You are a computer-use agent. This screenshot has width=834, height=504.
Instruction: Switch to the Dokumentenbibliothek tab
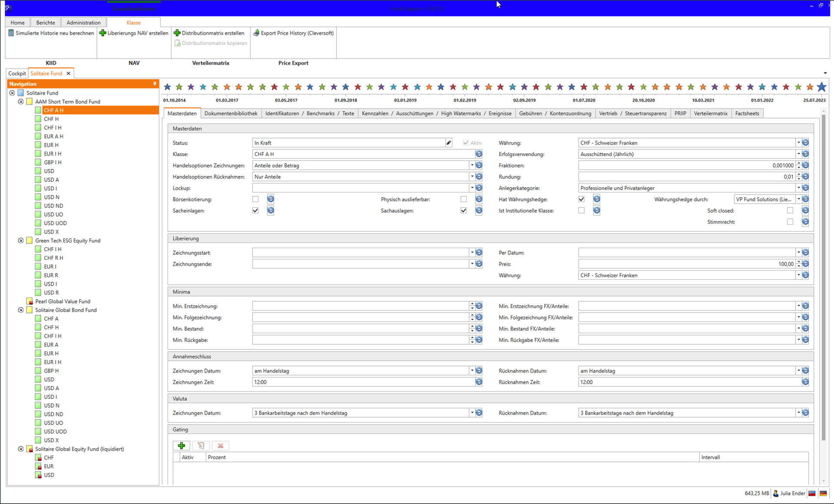pyautogui.click(x=231, y=113)
